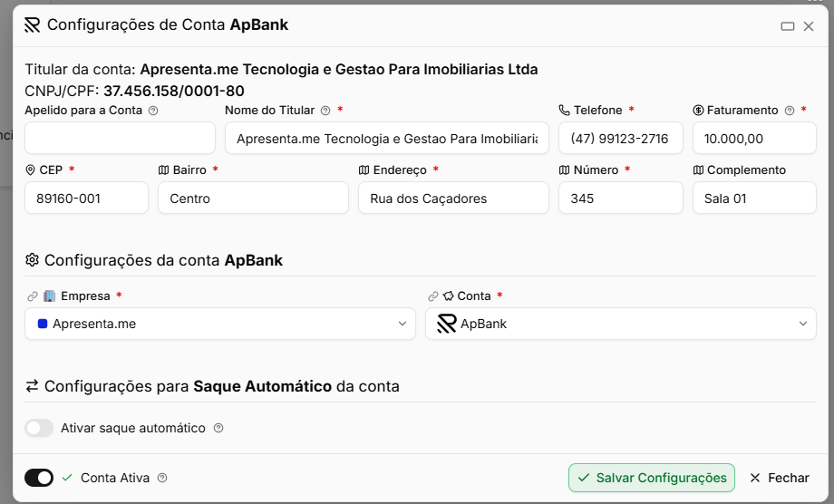
Task: Click the map icon beside Endereço
Action: click(364, 170)
